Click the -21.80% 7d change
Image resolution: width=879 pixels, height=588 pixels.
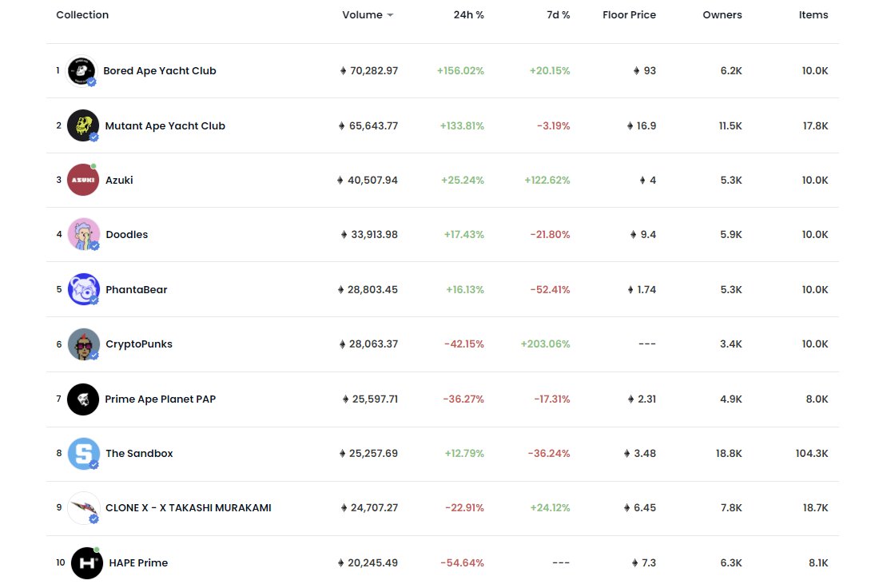550,234
